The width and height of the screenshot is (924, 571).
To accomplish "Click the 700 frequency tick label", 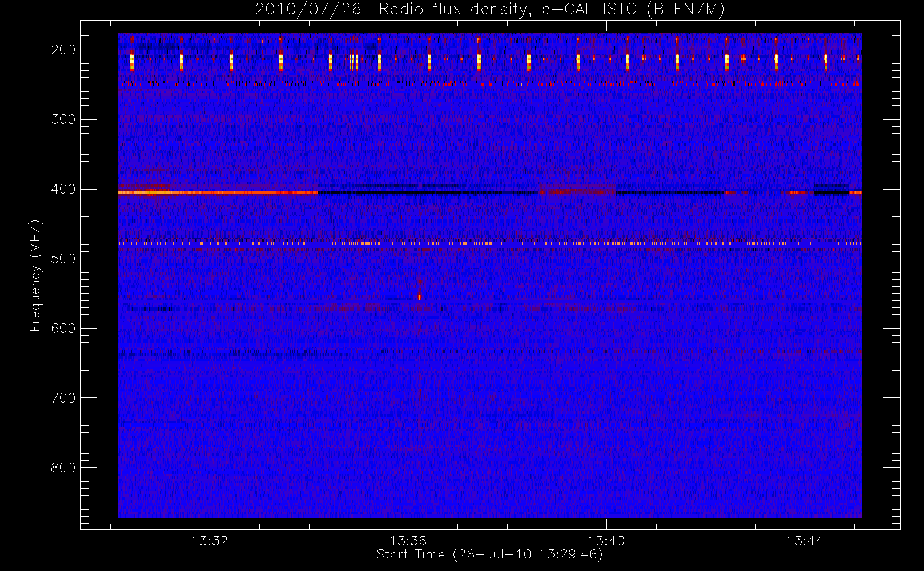I will pos(63,398).
